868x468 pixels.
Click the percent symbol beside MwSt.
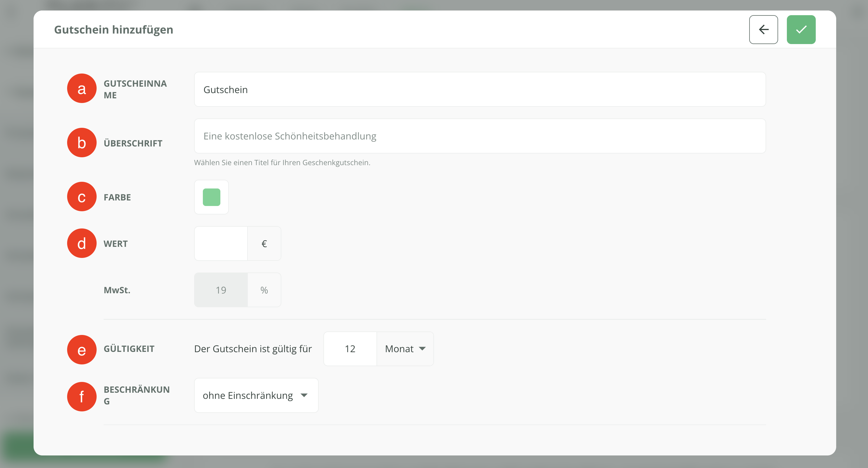point(264,290)
